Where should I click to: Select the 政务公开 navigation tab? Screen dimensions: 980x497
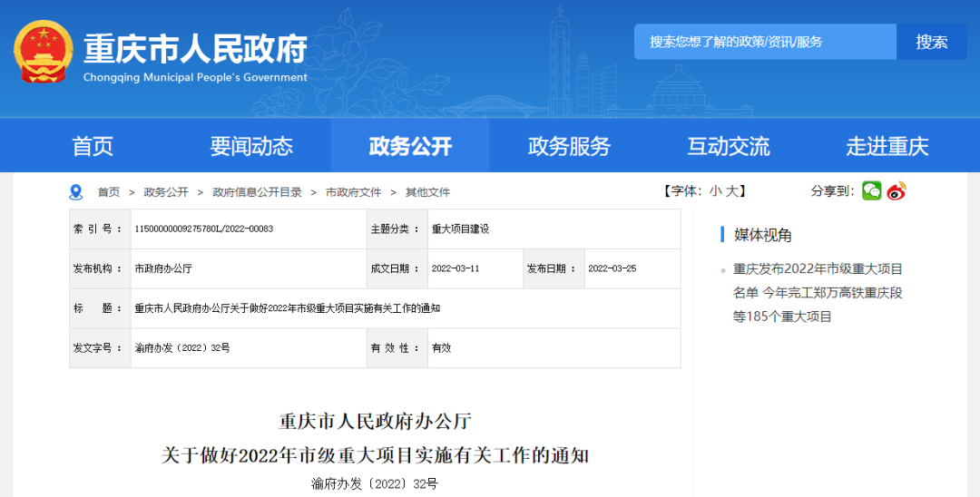click(410, 146)
